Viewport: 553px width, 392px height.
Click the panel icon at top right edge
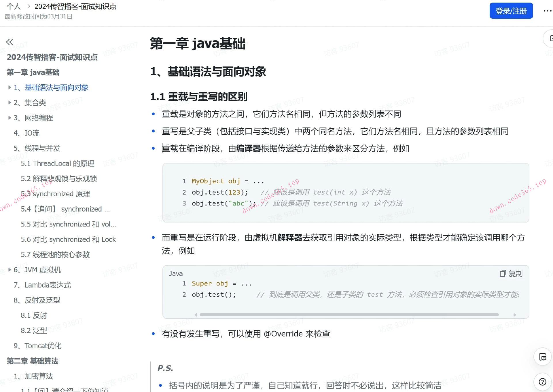pos(551,38)
